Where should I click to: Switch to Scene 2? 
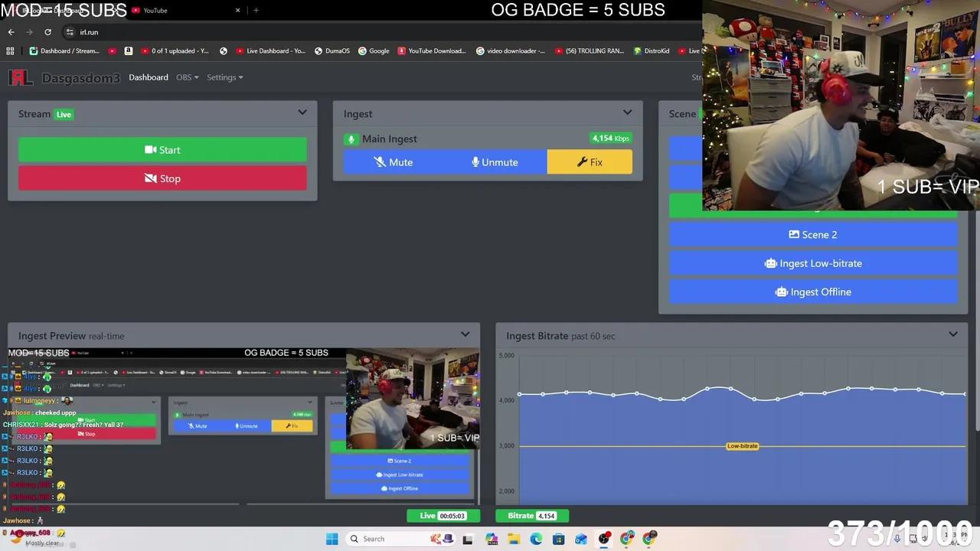click(x=813, y=235)
